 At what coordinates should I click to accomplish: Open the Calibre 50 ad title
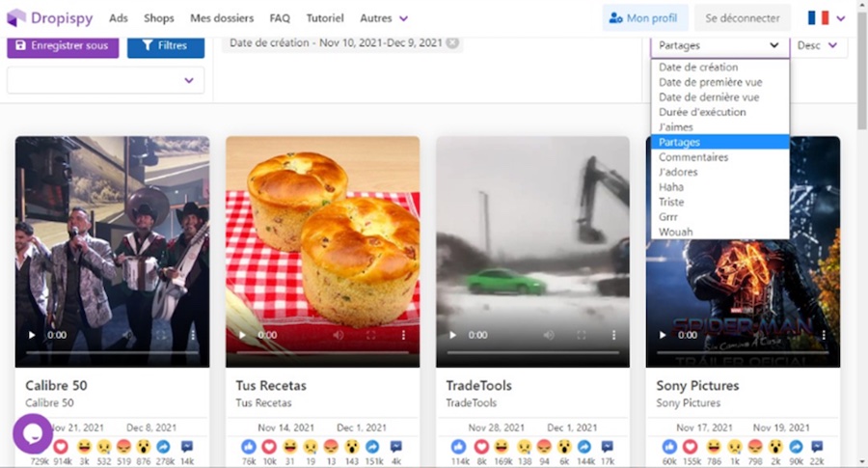pos(56,385)
